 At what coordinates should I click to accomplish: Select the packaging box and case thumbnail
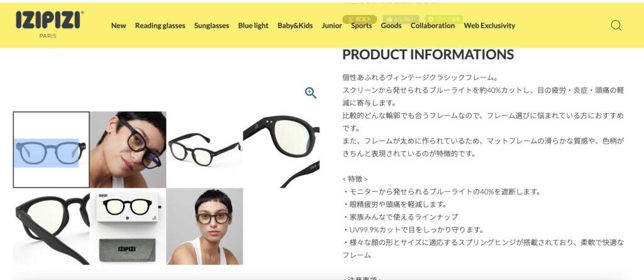tap(128, 227)
